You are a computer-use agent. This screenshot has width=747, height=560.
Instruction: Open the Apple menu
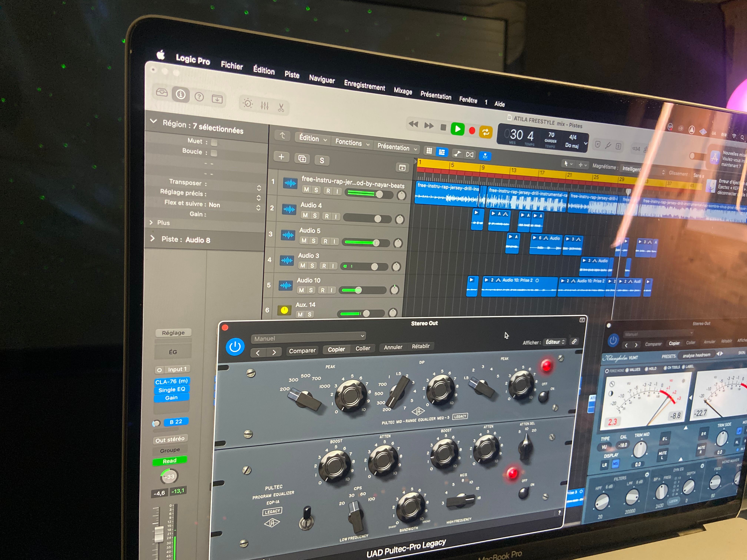[161, 55]
